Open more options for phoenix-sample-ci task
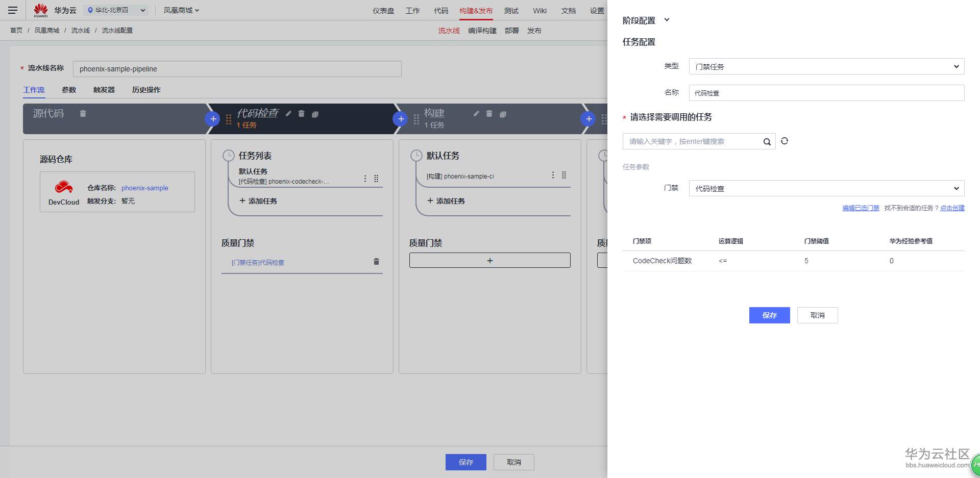Viewport: 980px width, 478px height. tap(553, 175)
